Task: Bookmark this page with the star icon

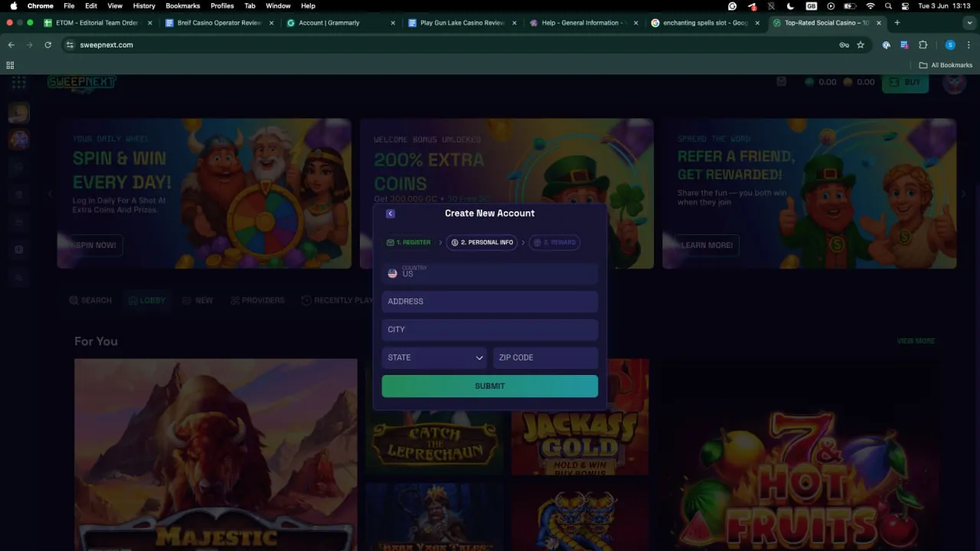Action: [x=861, y=45]
